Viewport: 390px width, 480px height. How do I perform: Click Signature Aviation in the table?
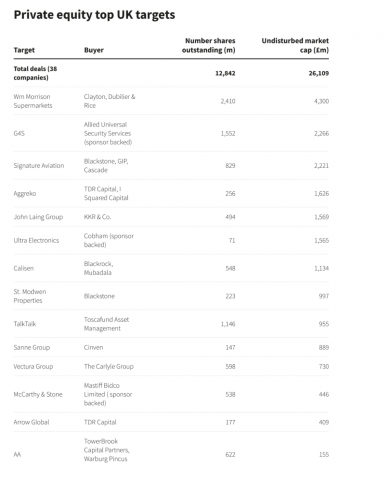39,166
